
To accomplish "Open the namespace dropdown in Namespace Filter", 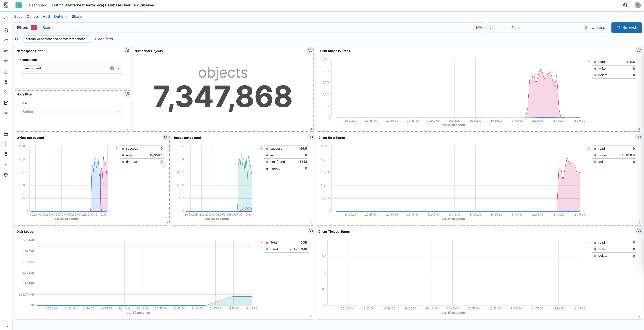I will [117, 68].
